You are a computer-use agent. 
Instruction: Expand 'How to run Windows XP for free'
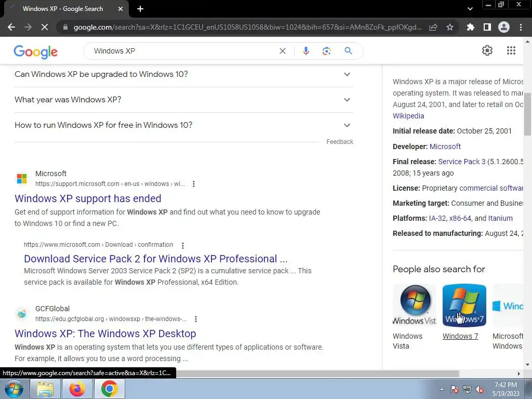pyautogui.click(x=184, y=125)
